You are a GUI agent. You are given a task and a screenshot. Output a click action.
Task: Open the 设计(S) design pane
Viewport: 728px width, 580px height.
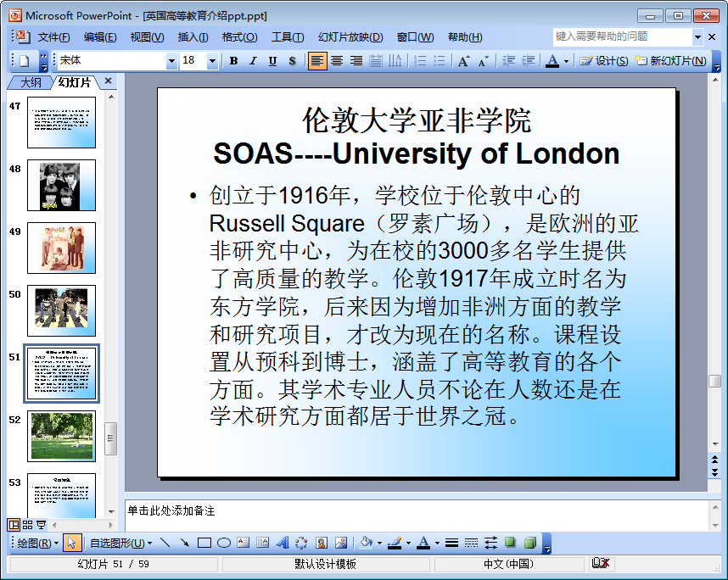(603, 61)
